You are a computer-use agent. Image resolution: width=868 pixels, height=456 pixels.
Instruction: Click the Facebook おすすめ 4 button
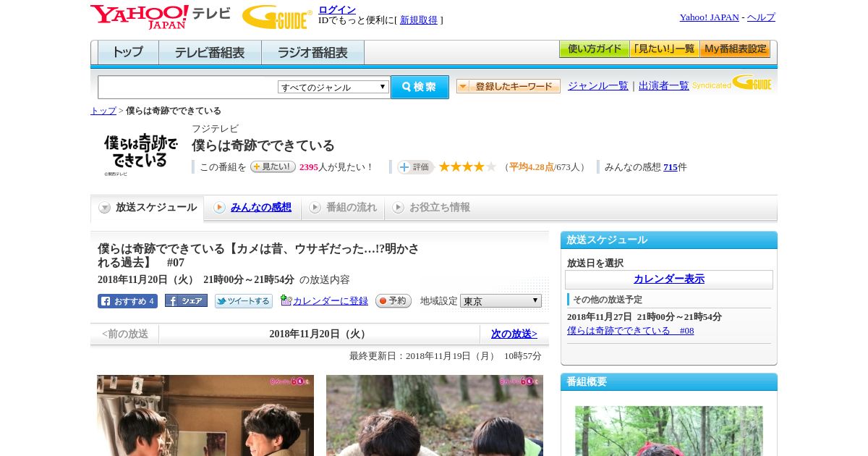pos(127,301)
